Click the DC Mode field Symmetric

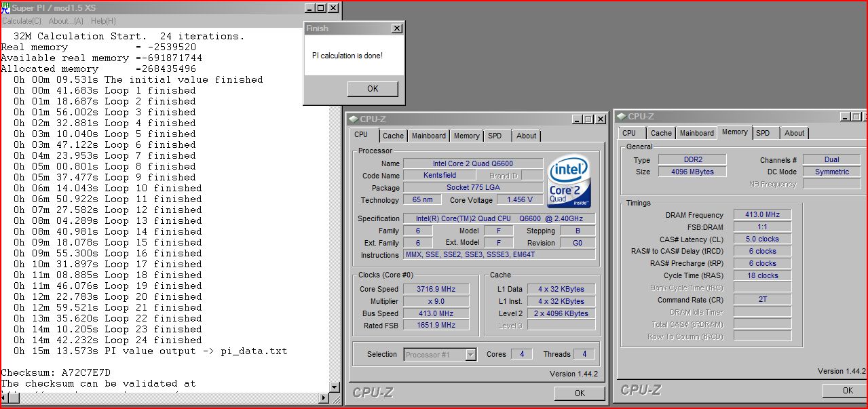pos(831,172)
